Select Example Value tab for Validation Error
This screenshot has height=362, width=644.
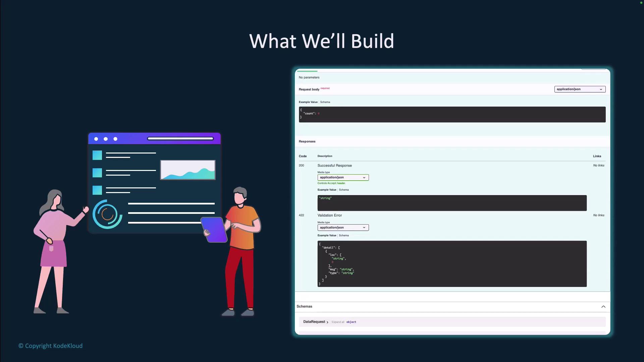[x=327, y=235]
